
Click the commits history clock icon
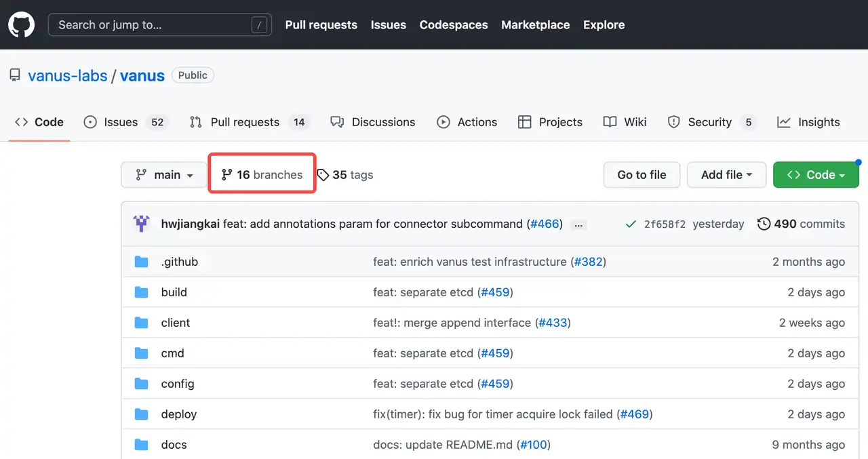764,224
